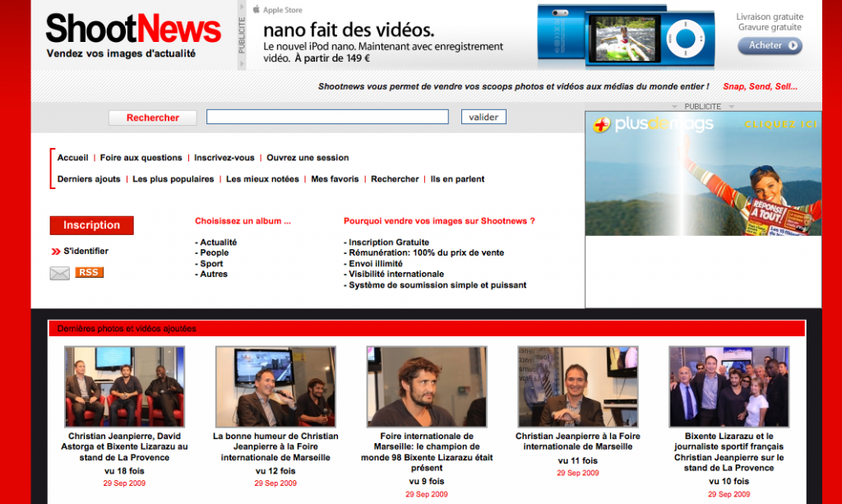The width and height of the screenshot is (842, 504).
Task: Open title 'le champion de monde 98'
Action: pyautogui.click(x=427, y=452)
